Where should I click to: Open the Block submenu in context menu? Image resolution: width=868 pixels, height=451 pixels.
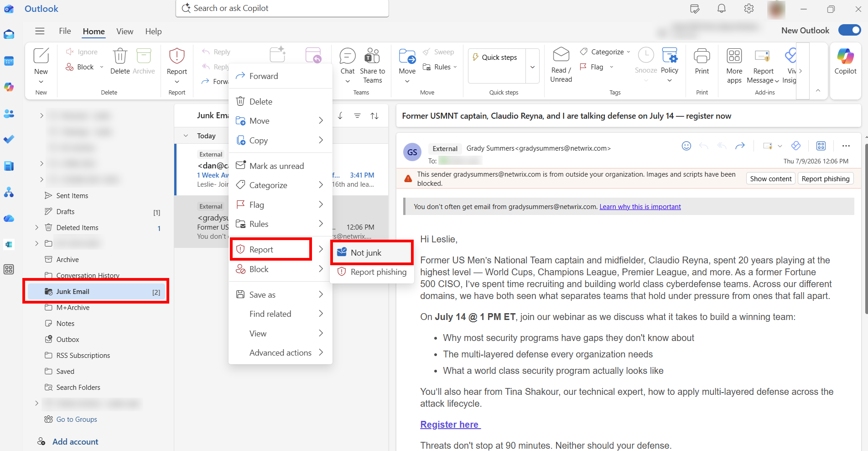(x=280, y=269)
